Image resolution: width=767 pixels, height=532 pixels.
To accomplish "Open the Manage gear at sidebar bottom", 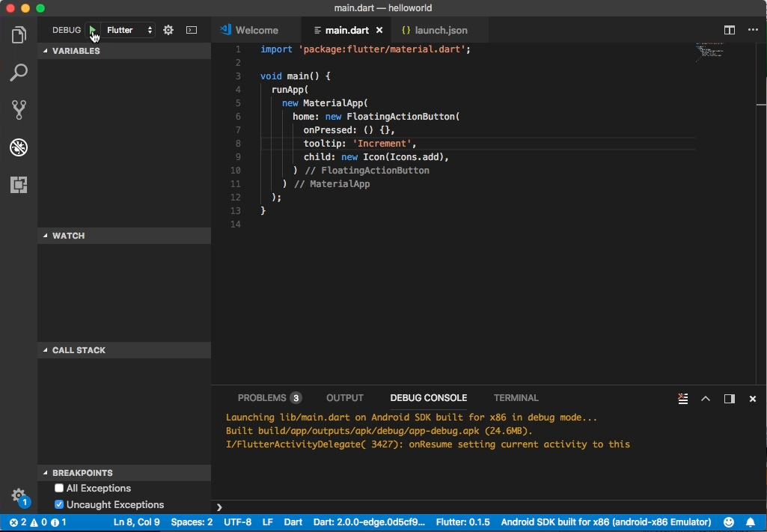I will [19, 495].
